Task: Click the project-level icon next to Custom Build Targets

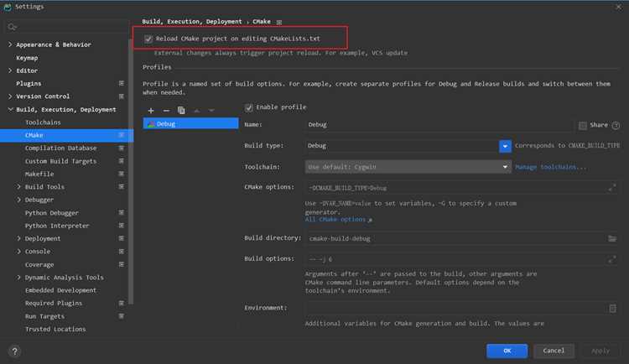Action: coord(121,161)
